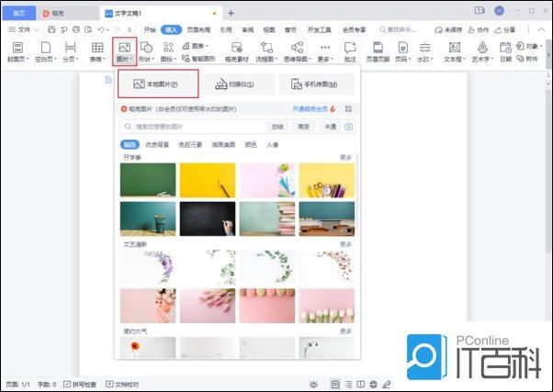553x392 pixels.
Task: Click the Unsaved (未保存) cloud status
Action: [448, 30]
